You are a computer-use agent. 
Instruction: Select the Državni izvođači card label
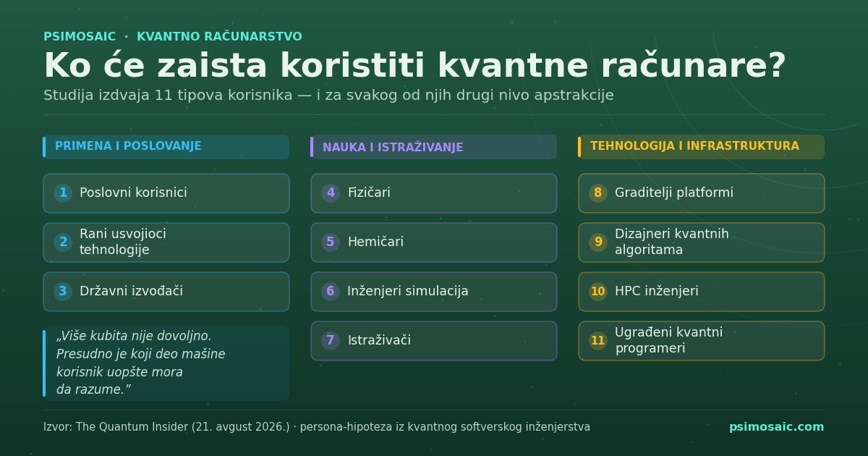pyautogui.click(x=131, y=292)
